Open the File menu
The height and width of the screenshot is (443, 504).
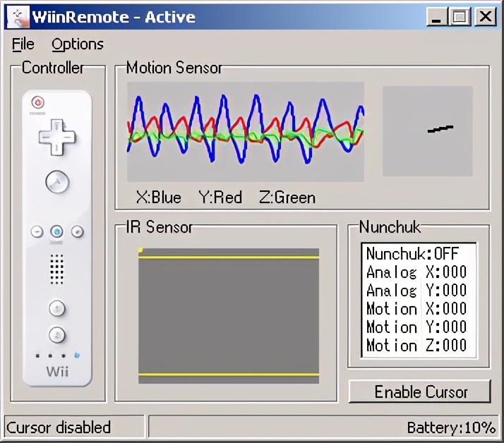click(23, 44)
